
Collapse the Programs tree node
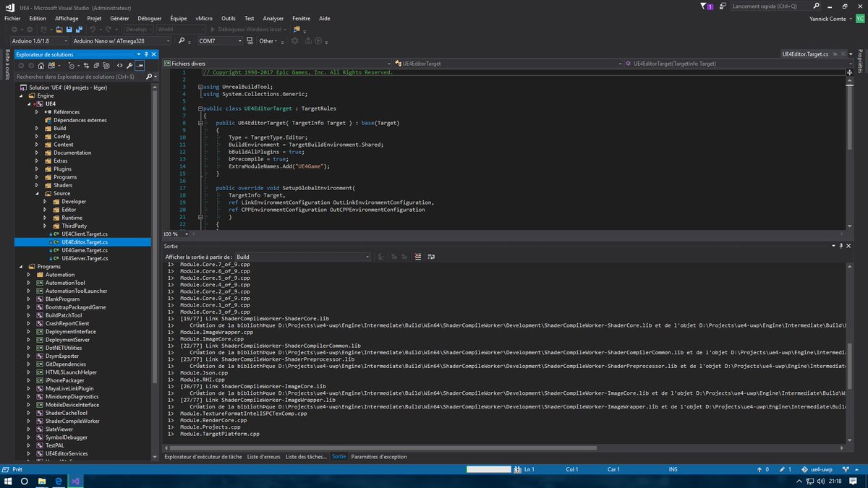point(21,267)
